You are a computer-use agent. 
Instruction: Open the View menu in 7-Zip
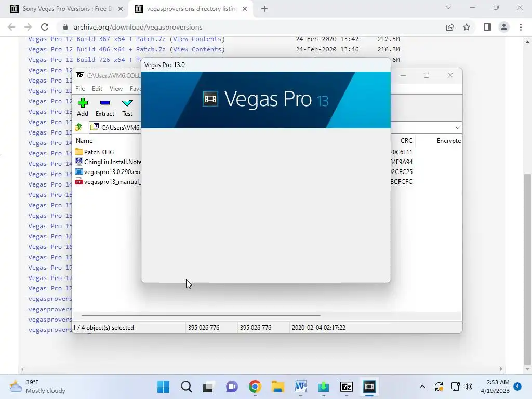click(x=116, y=88)
